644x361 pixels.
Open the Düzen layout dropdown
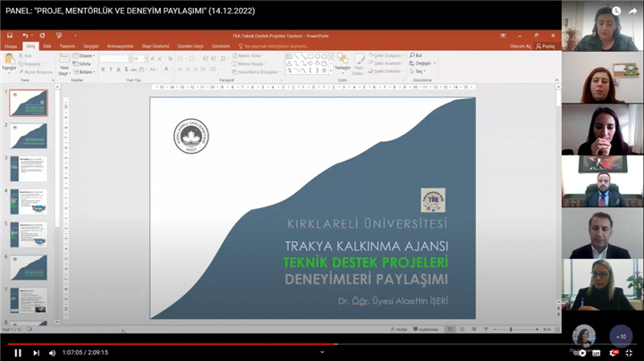(x=84, y=55)
